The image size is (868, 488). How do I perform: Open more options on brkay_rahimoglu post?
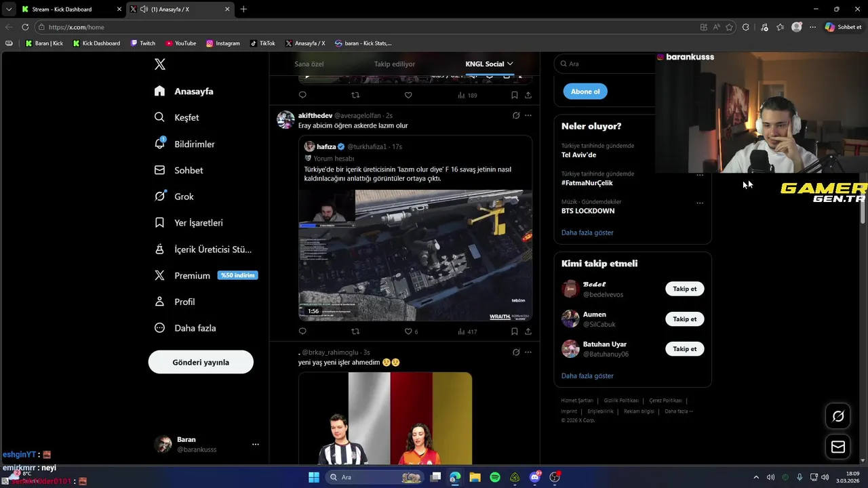point(528,352)
